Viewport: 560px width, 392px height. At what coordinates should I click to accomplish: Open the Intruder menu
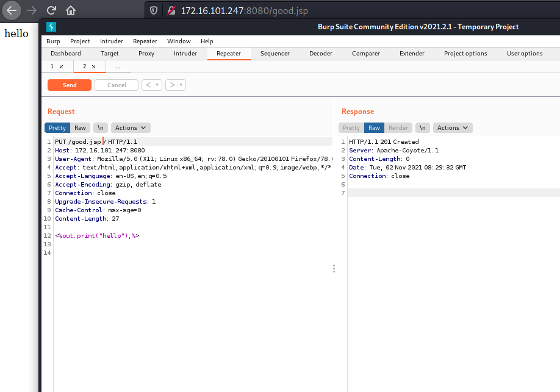tap(112, 41)
